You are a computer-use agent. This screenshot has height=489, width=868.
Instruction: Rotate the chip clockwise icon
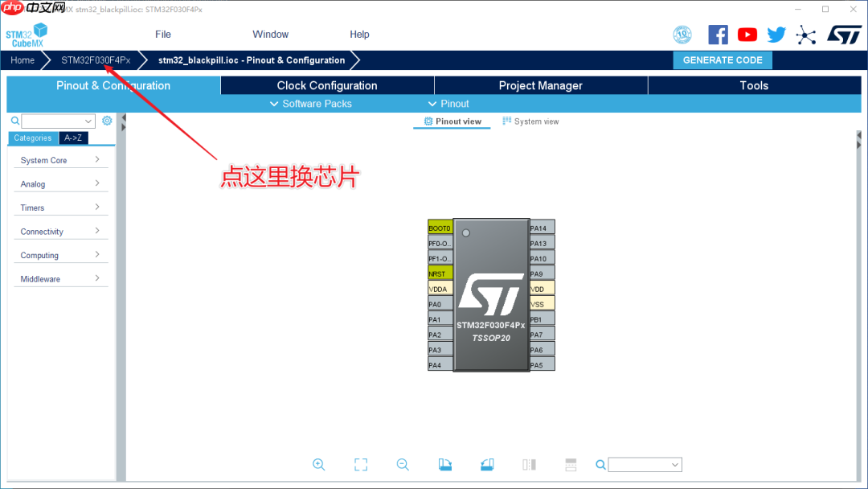445,464
